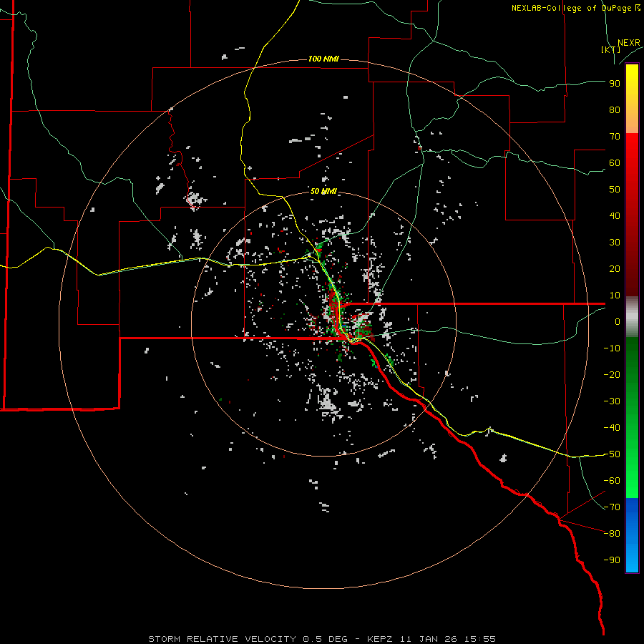This screenshot has width=644, height=644.
Task: Click the bright green segment near -60
Action: pyautogui.click(x=632, y=481)
